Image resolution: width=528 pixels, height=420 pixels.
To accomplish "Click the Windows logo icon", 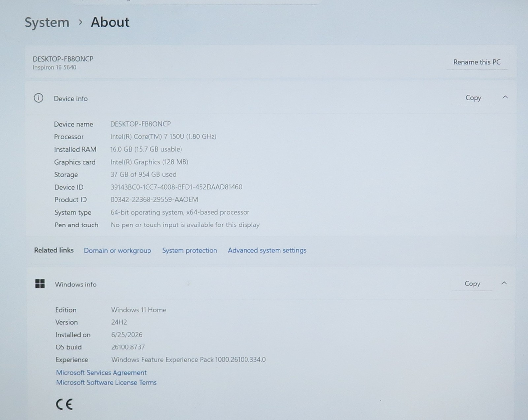I will point(40,284).
